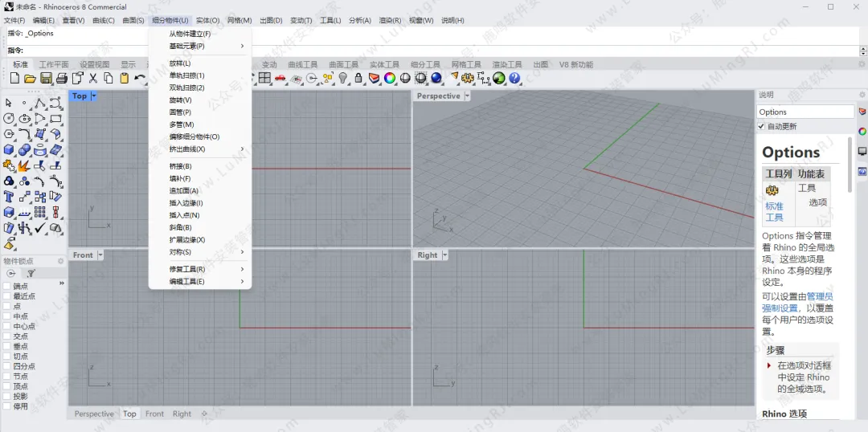Click the Options gear icon in toolbar

tap(468, 78)
